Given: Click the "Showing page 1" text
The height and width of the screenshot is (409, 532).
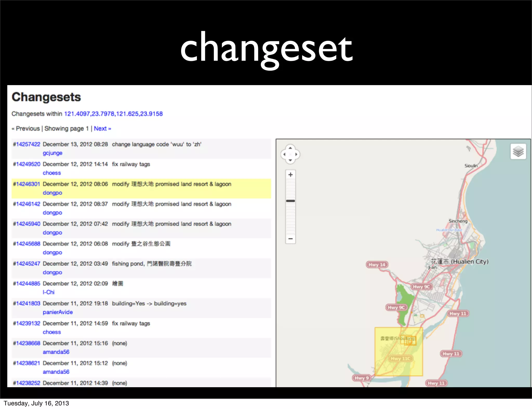Looking at the screenshot, I should tap(67, 128).
